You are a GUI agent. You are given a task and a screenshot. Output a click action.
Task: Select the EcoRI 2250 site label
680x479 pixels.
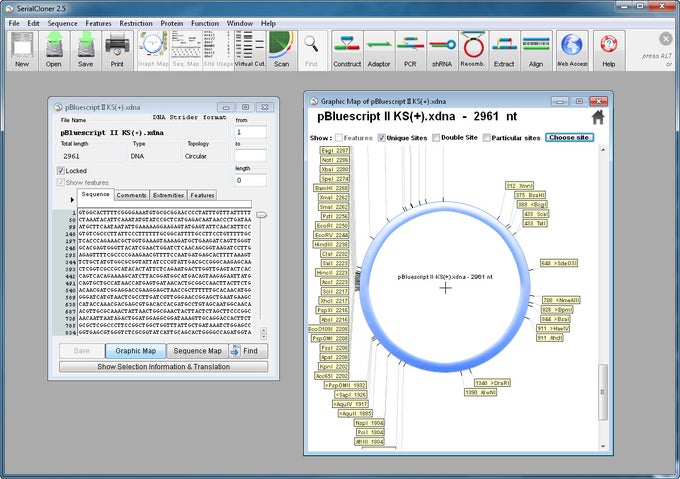click(x=332, y=226)
